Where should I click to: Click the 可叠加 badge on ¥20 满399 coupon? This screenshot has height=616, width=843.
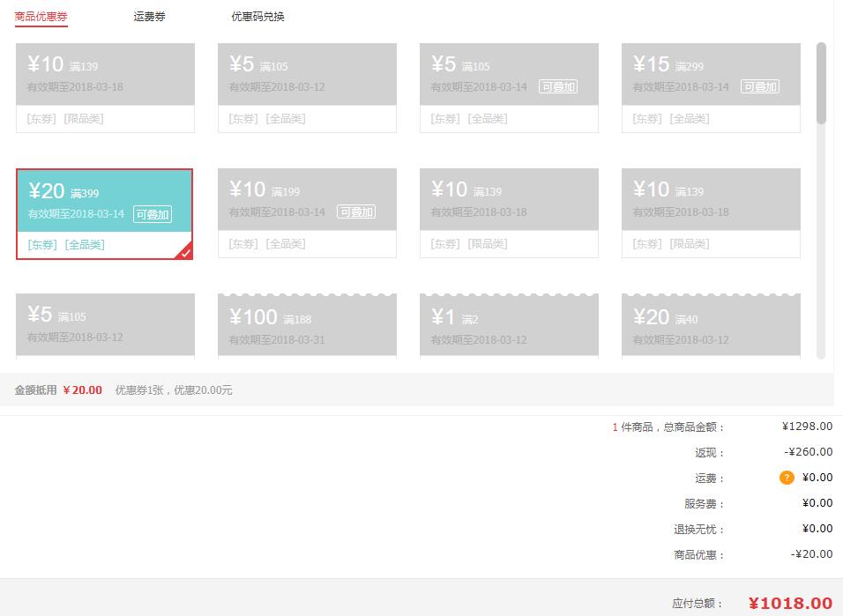pyautogui.click(x=153, y=214)
